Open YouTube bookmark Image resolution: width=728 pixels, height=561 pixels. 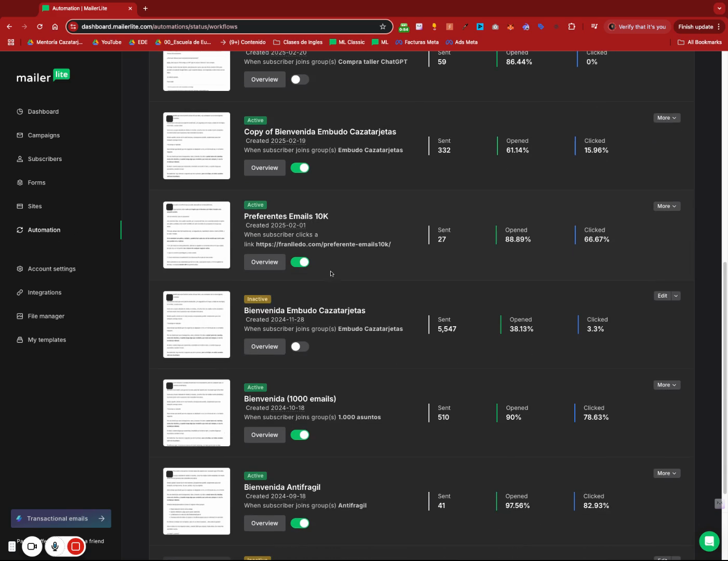(x=106, y=42)
